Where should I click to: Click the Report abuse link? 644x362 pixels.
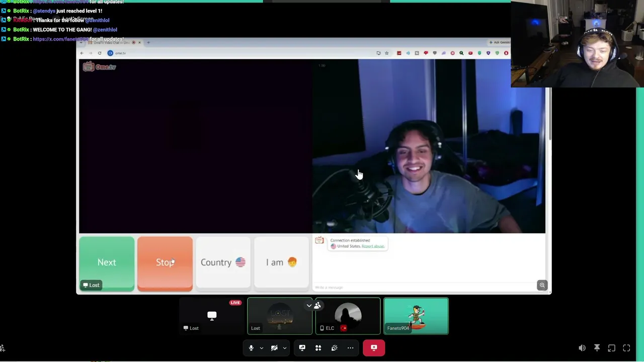click(x=373, y=246)
